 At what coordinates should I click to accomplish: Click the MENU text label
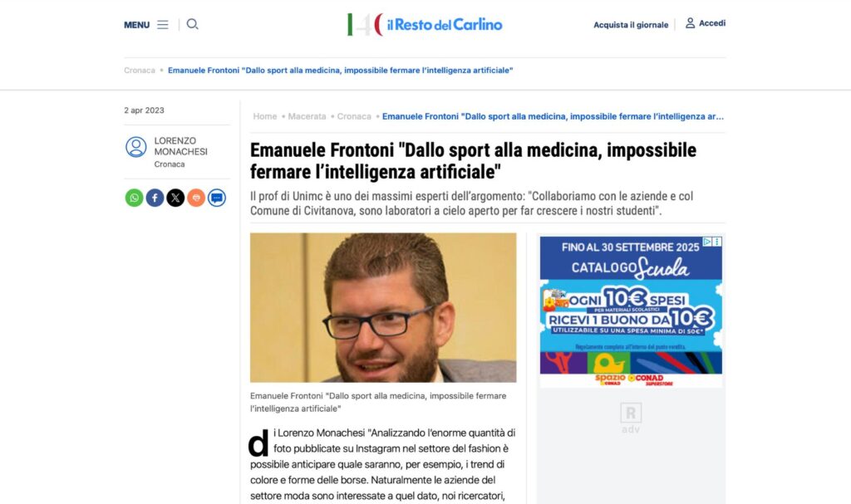coord(137,25)
